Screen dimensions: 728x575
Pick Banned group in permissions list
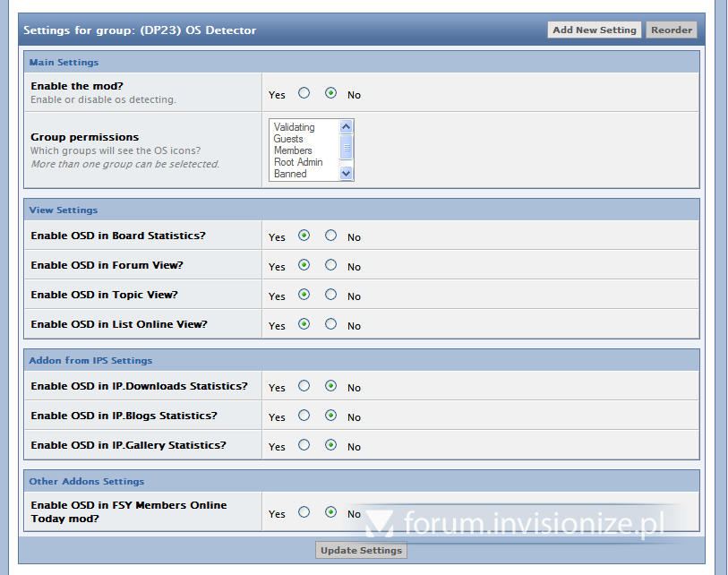[290, 174]
